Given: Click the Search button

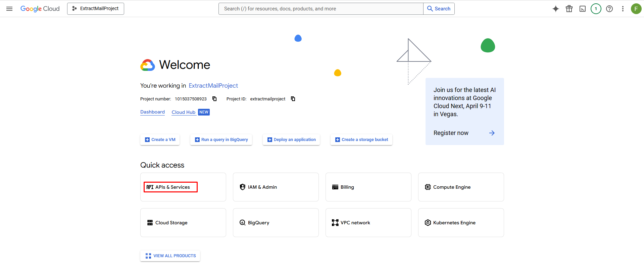Looking at the screenshot, I should pyautogui.click(x=439, y=9).
